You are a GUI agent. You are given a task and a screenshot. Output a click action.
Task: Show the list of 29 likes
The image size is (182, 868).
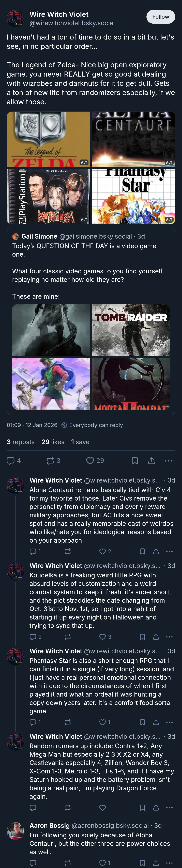coord(53,442)
